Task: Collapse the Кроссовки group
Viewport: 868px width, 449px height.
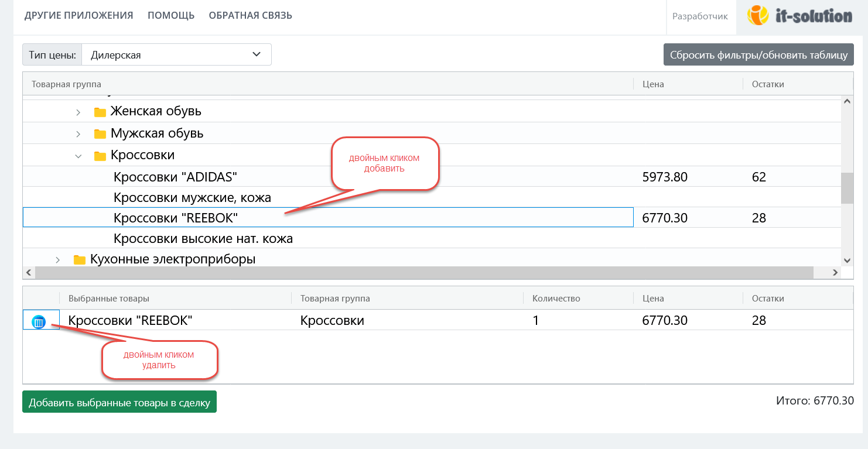Action: coord(78,156)
